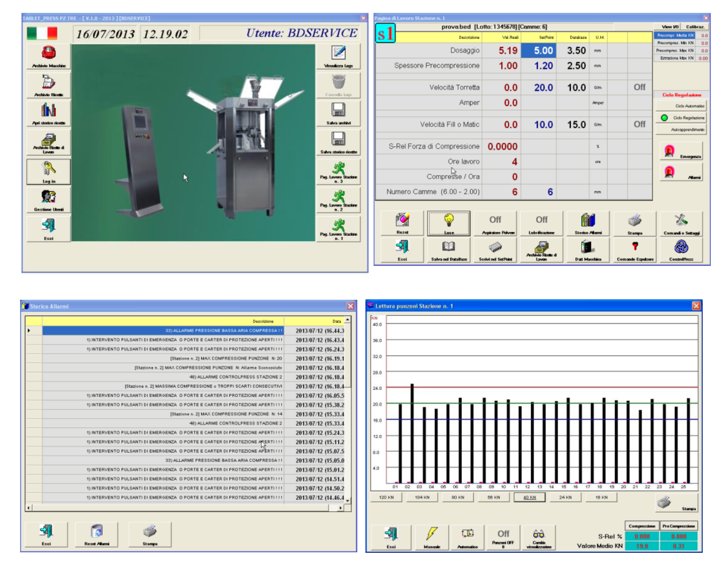The height and width of the screenshot is (569, 728).
Task: Click Reset Allarmi in the Storico Allarmi window
Action: 96,534
